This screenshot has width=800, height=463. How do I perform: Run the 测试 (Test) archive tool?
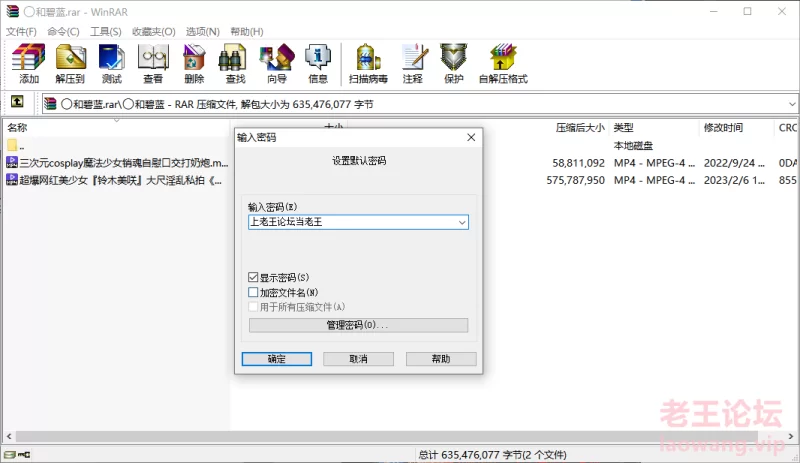(x=112, y=63)
